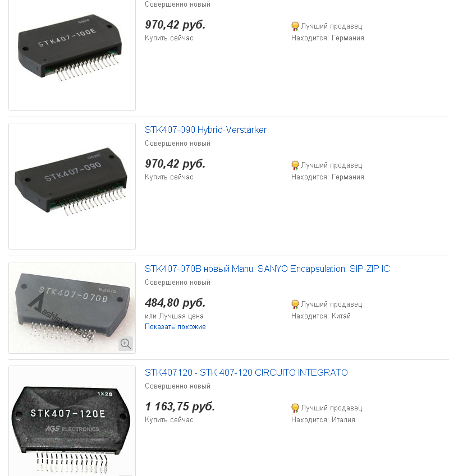Click the magnifier zoom icon on STK407-070B image
This screenshot has height=476, width=449.
coord(126,344)
